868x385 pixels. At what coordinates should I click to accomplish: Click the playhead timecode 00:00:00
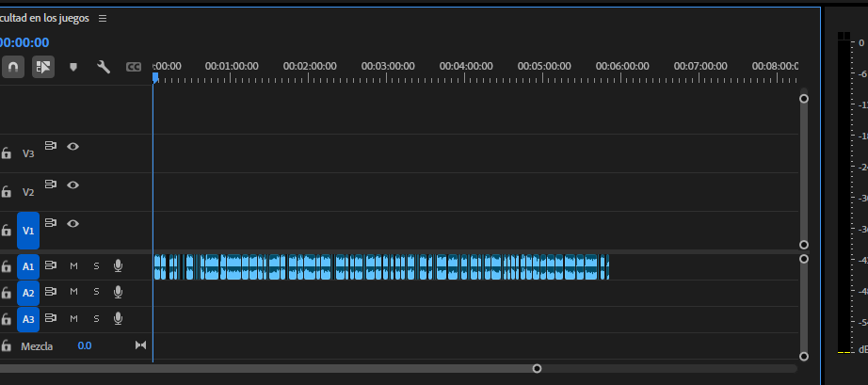pyautogui.click(x=24, y=42)
